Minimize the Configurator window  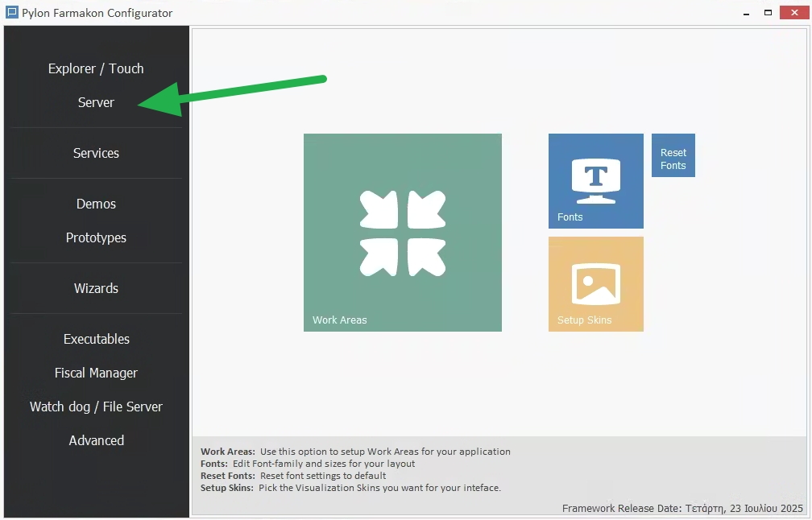point(745,13)
